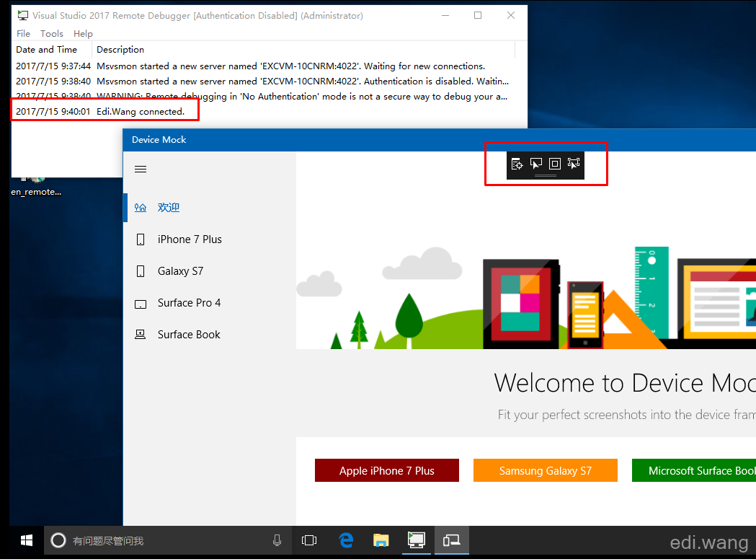This screenshot has height=559, width=756.
Task: Select the en_remote desktop shortcut
Action: click(36, 186)
